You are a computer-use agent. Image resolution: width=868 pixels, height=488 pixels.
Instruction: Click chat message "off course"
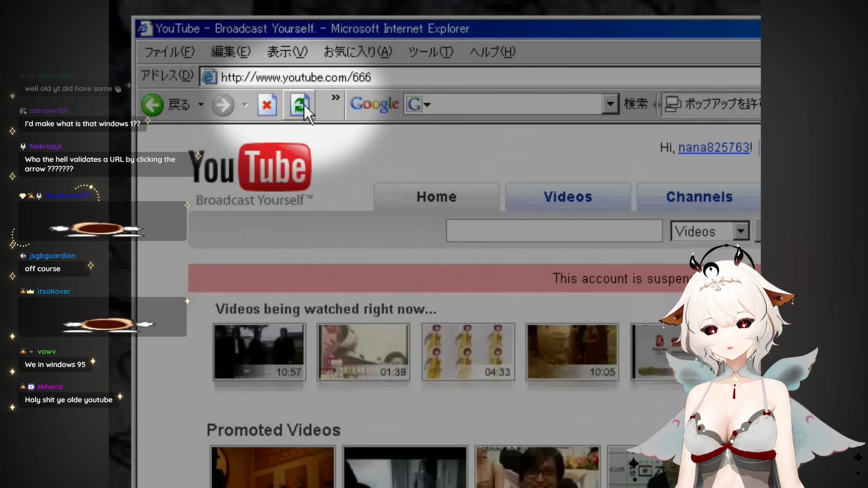43,269
